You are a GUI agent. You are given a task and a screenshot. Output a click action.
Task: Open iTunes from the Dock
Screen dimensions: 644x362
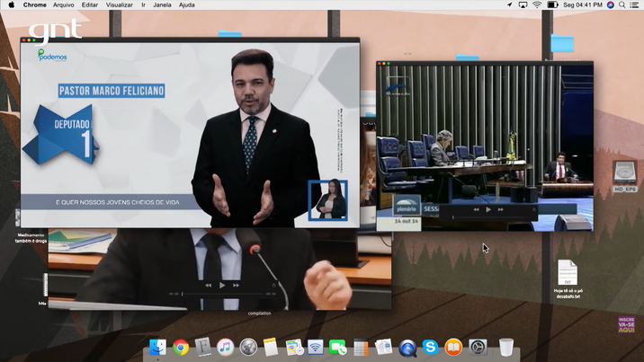[x=225, y=348]
